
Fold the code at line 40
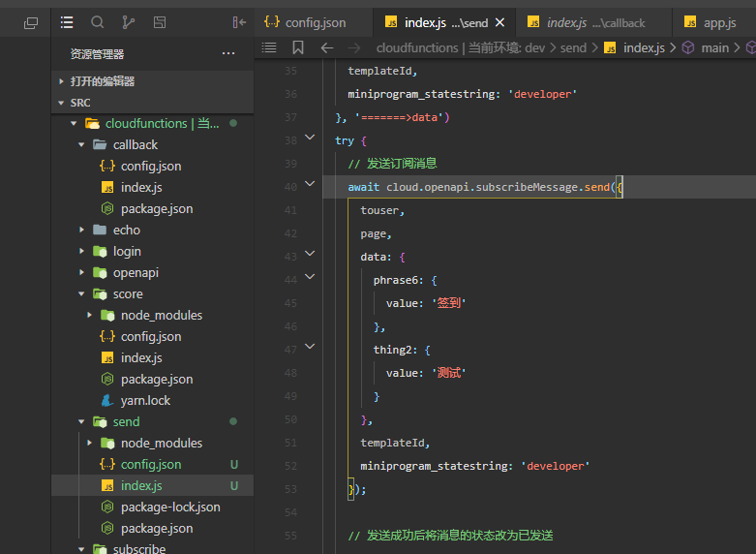point(310,183)
